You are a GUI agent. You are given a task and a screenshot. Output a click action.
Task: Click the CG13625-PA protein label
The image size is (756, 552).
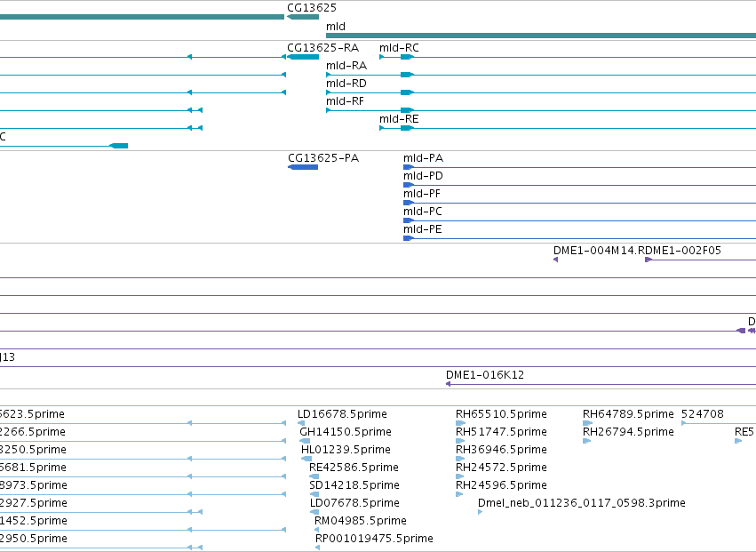[323, 158]
